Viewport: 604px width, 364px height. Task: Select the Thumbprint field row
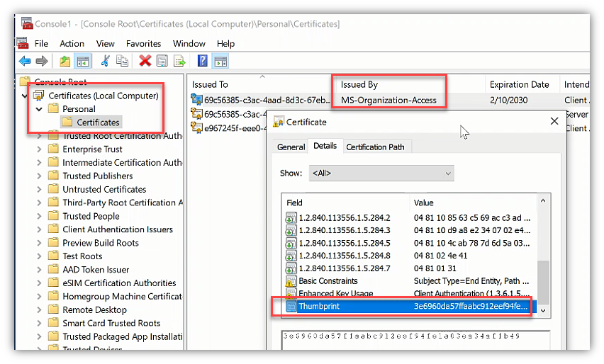coord(410,306)
